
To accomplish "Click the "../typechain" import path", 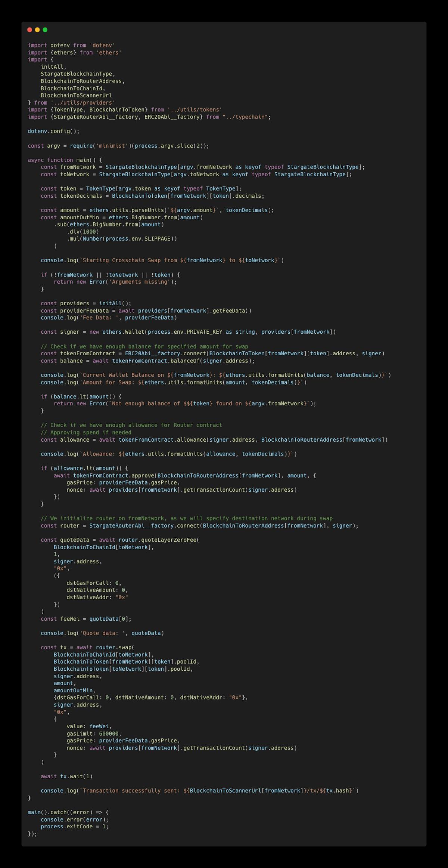I will click(x=245, y=117).
